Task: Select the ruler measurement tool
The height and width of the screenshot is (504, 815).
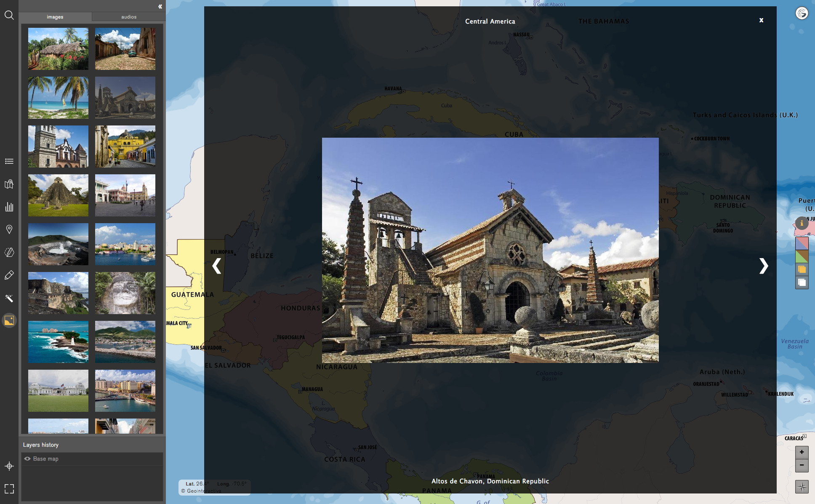Action: click(9, 252)
